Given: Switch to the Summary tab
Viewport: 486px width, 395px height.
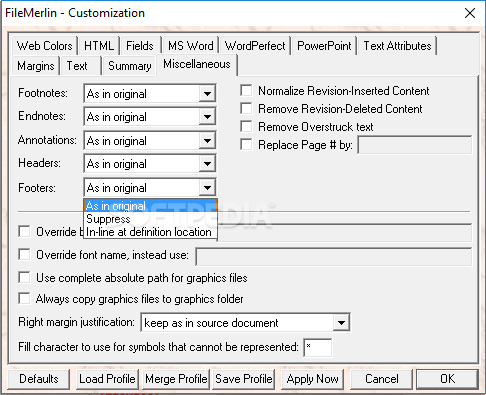Looking at the screenshot, I should pyautogui.click(x=130, y=66).
